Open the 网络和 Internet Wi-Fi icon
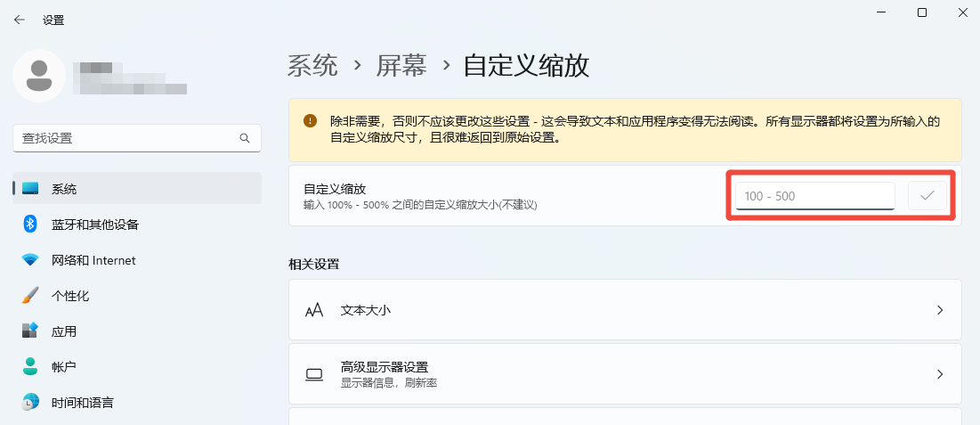The image size is (980, 425). [x=30, y=260]
